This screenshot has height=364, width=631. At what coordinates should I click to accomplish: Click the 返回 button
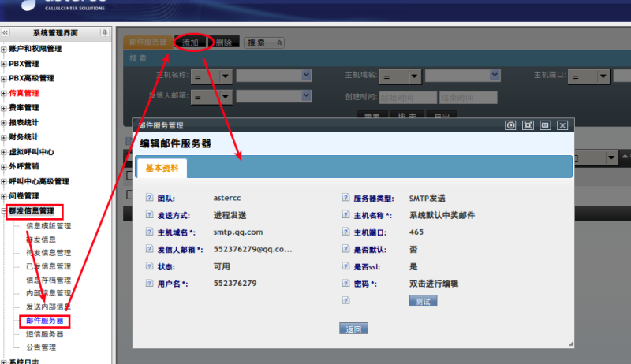click(x=353, y=329)
